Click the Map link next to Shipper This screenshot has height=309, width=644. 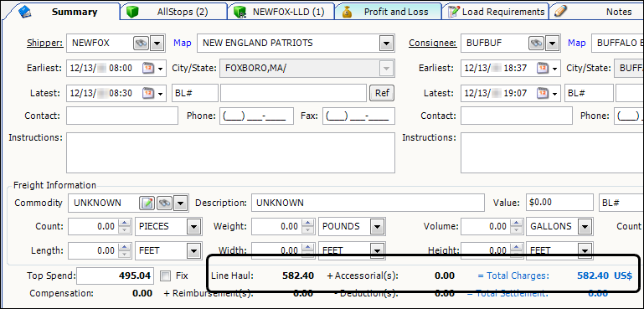tap(183, 43)
